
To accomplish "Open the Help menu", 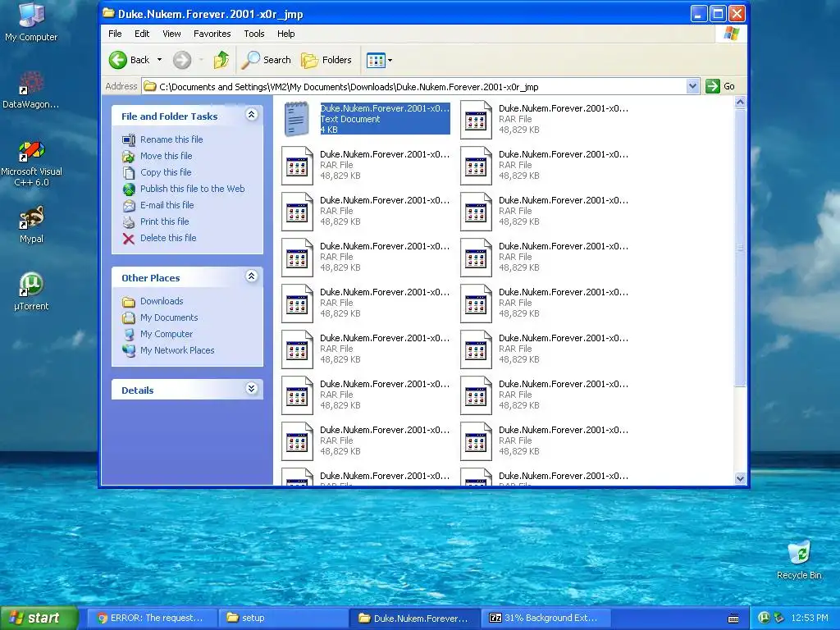I will point(286,34).
